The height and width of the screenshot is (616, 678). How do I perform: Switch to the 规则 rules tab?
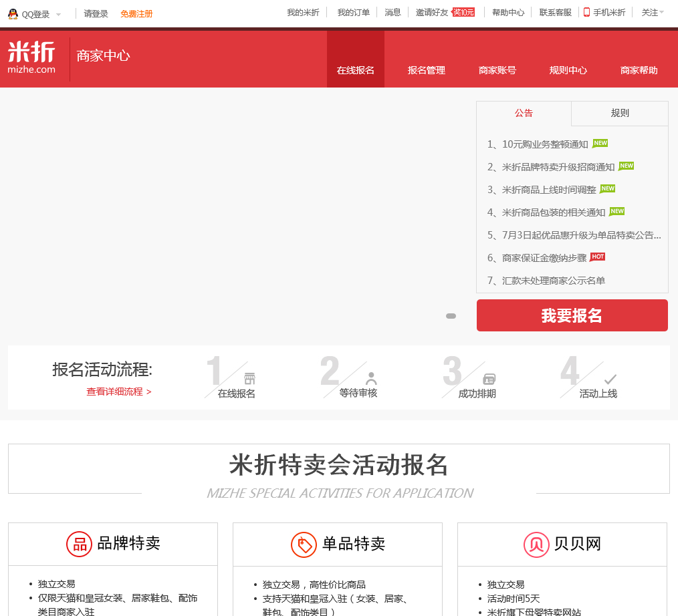tap(620, 113)
